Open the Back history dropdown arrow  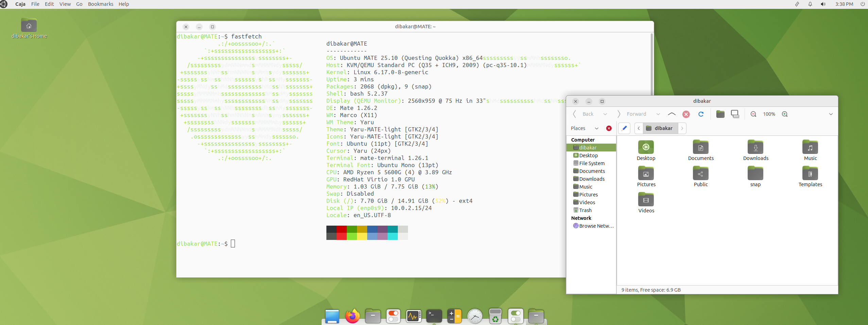click(605, 114)
